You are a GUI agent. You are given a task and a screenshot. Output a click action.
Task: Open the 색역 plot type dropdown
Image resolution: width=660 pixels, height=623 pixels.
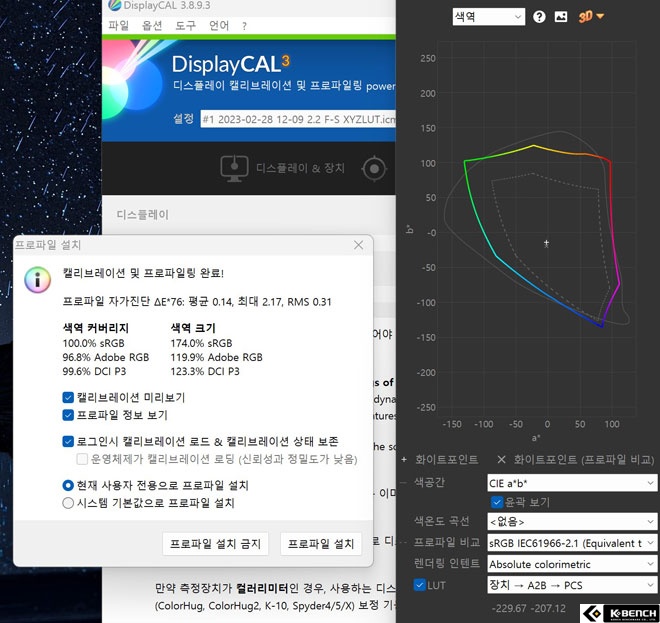point(489,17)
